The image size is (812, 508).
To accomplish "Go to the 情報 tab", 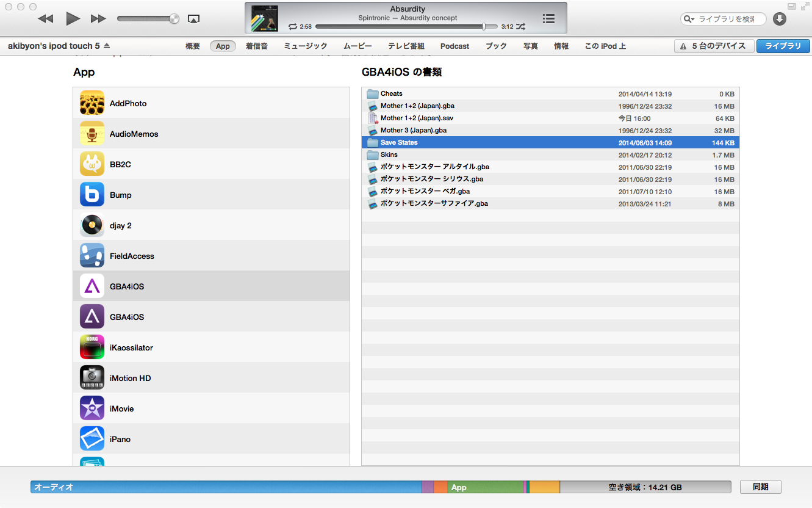I will [561, 46].
